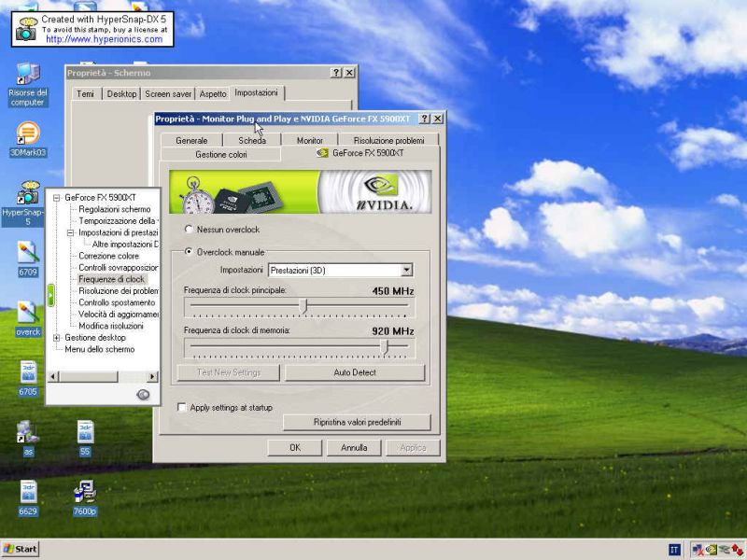Image resolution: width=747 pixels, height=560 pixels.
Task: Click the NVIDIA settings tray icon
Action: click(712, 550)
